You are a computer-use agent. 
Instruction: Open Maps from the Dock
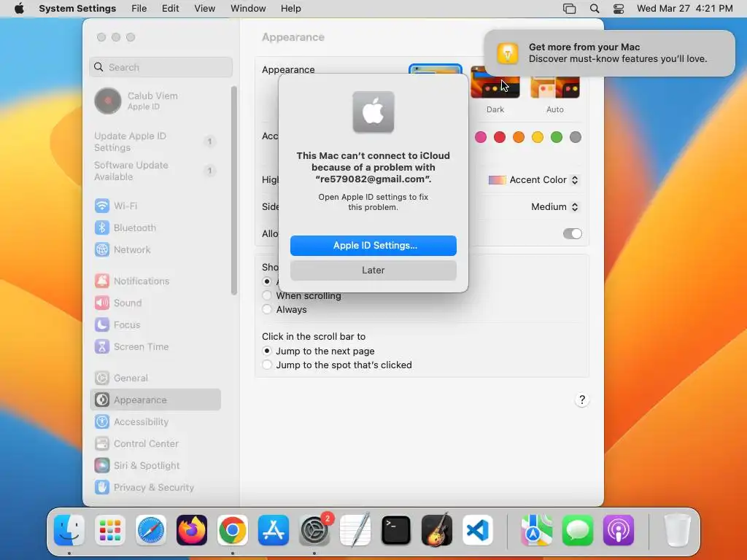tap(536, 530)
